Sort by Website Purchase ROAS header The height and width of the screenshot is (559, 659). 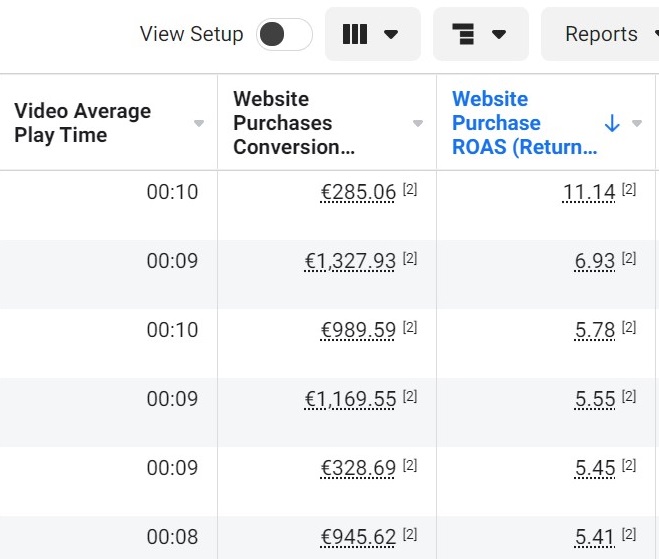coord(524,123)
